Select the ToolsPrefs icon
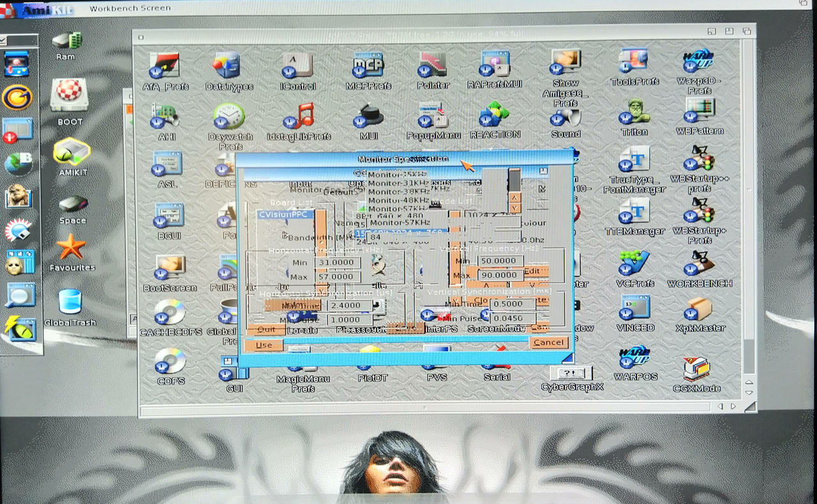Screen dimensions: 817x504 [x=633, y=62]
